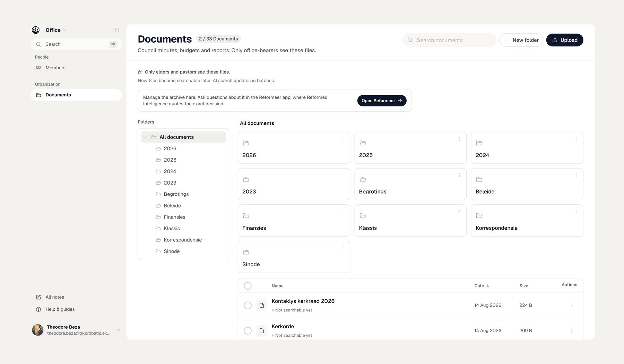Click the file icon beside Kerkorde

(262, 331)
